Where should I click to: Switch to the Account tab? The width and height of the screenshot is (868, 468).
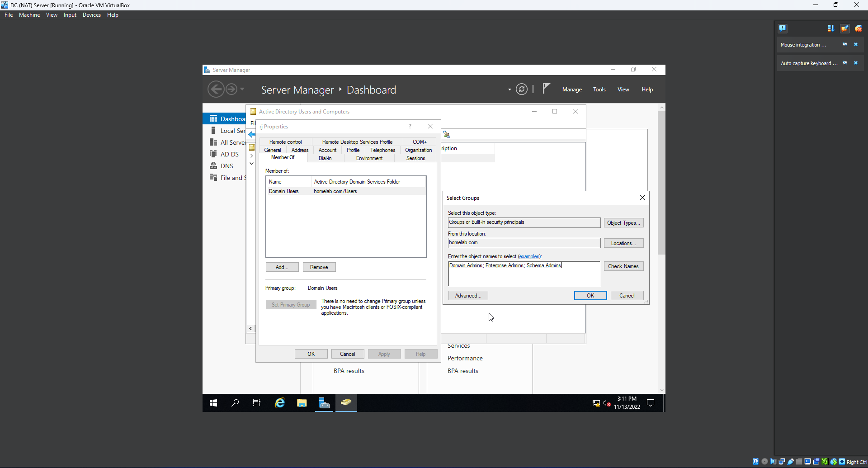327,150
